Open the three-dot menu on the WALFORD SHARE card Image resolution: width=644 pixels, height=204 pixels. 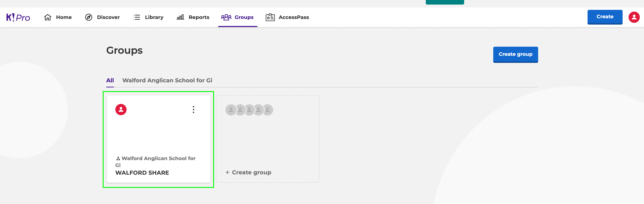point(193,109)
